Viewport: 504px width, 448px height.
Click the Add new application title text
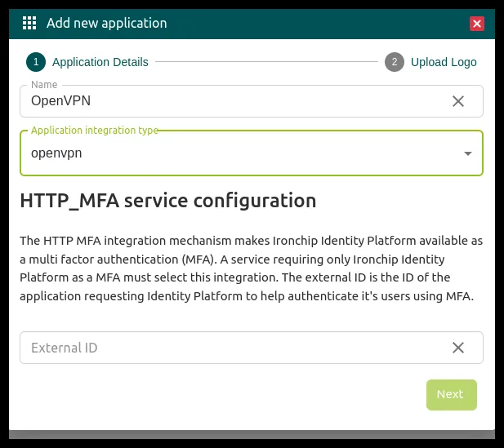107,23
